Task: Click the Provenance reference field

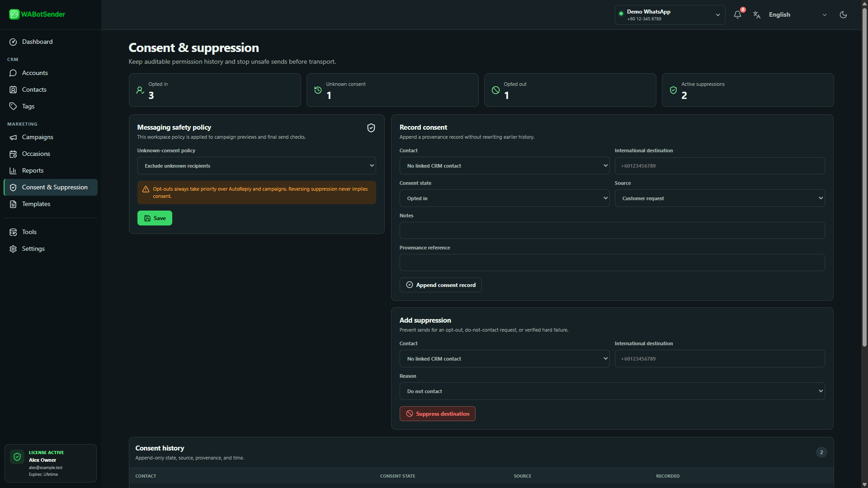Action: coord(612,263)
